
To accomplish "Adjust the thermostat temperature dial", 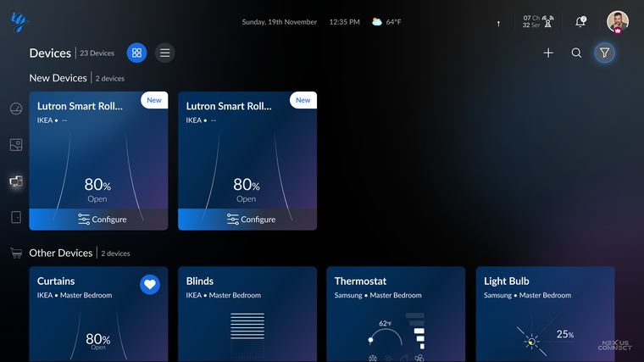I will pos(386,335).
